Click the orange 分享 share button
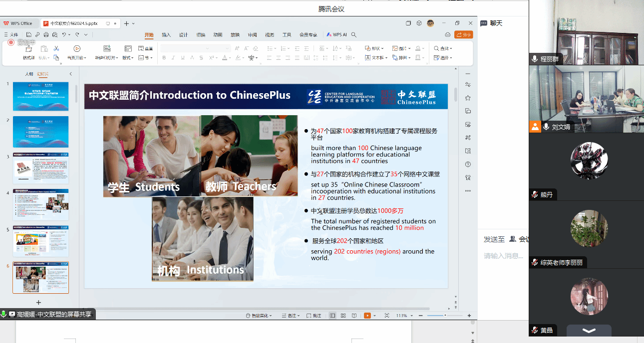 coord(464,35)
